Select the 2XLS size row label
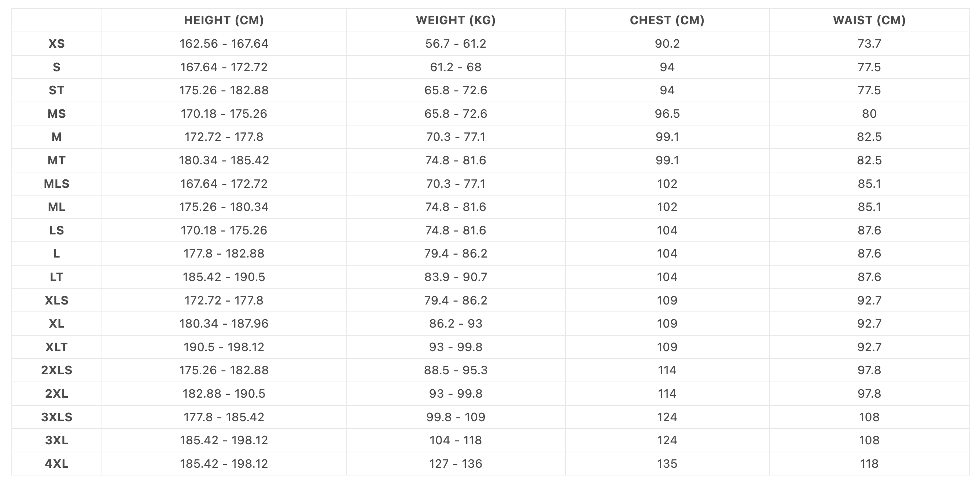The width and height of the screenshot is (980, 485). click(57, 371)
